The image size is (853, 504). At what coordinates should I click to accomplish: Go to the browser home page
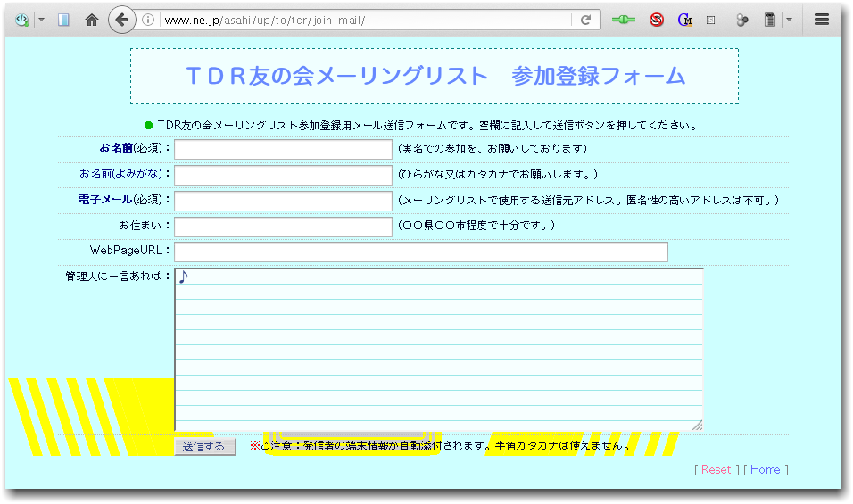[91, 20]
